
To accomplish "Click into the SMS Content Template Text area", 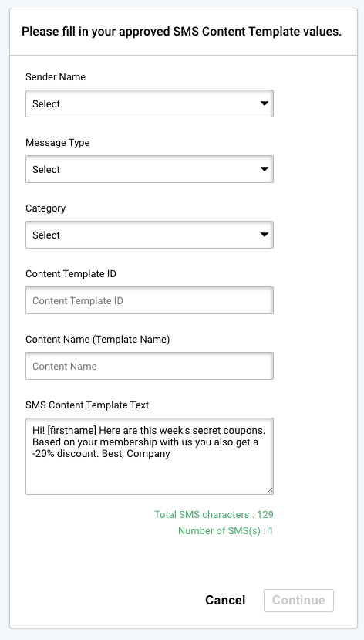I will click(149, 456).
